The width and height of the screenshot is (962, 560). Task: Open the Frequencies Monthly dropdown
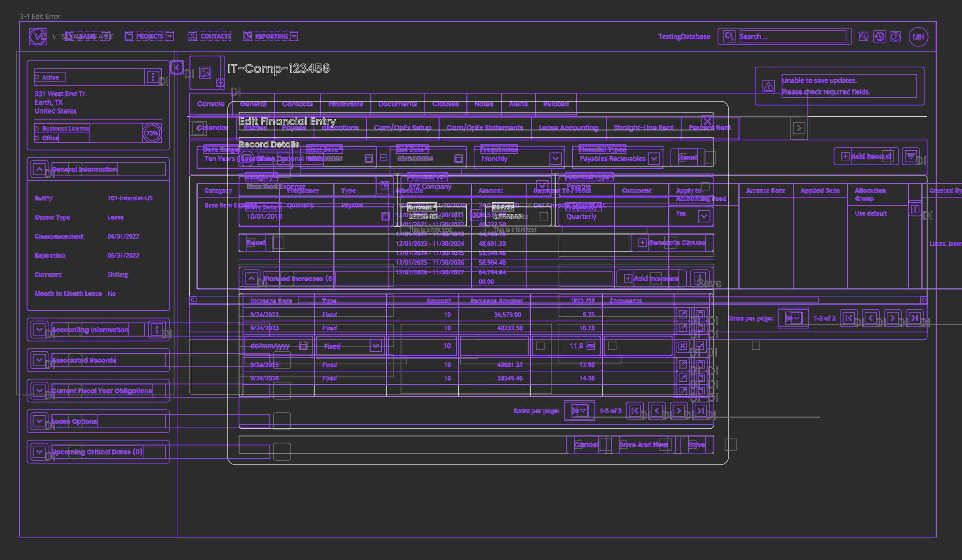[555, 159]
